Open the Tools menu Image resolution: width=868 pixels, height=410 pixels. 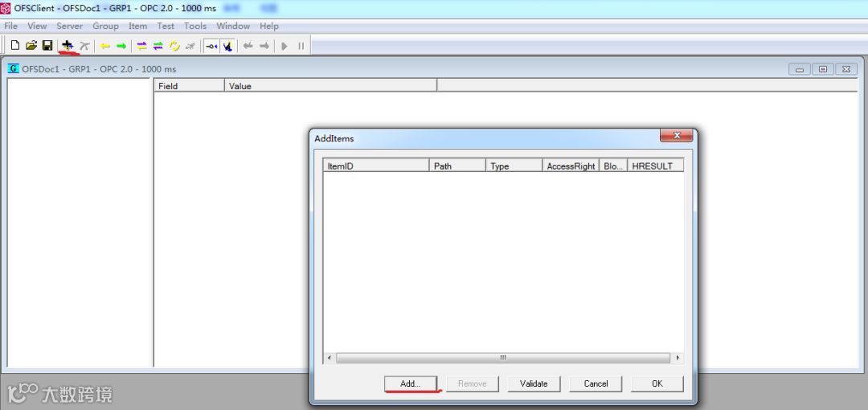pyautogui.click(x=195, y=26)
